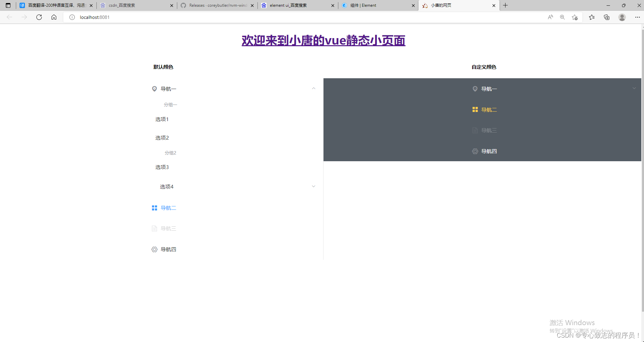Click the page vertical scrollbar
Screen dimensions: 644x342
[x=642, y=170]
